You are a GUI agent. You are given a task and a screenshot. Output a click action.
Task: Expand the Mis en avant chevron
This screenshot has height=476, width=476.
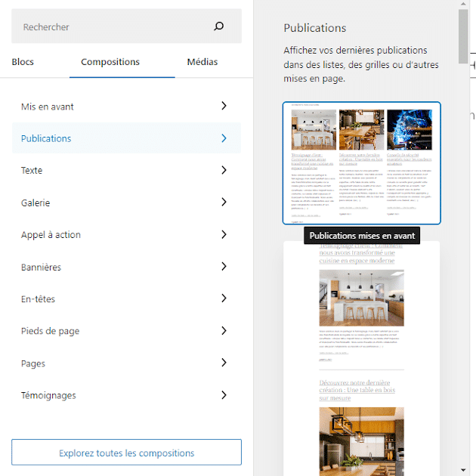point(224,107)
